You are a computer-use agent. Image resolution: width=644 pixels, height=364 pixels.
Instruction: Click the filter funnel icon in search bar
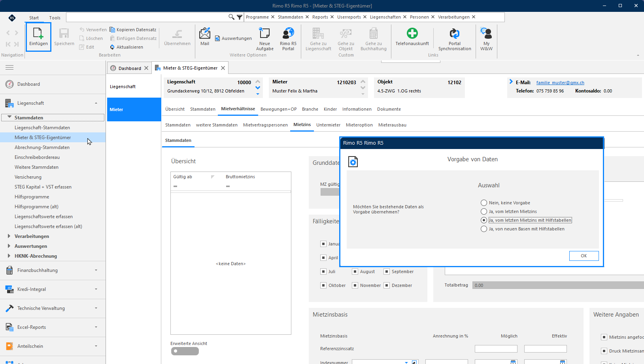pos(240,17)
